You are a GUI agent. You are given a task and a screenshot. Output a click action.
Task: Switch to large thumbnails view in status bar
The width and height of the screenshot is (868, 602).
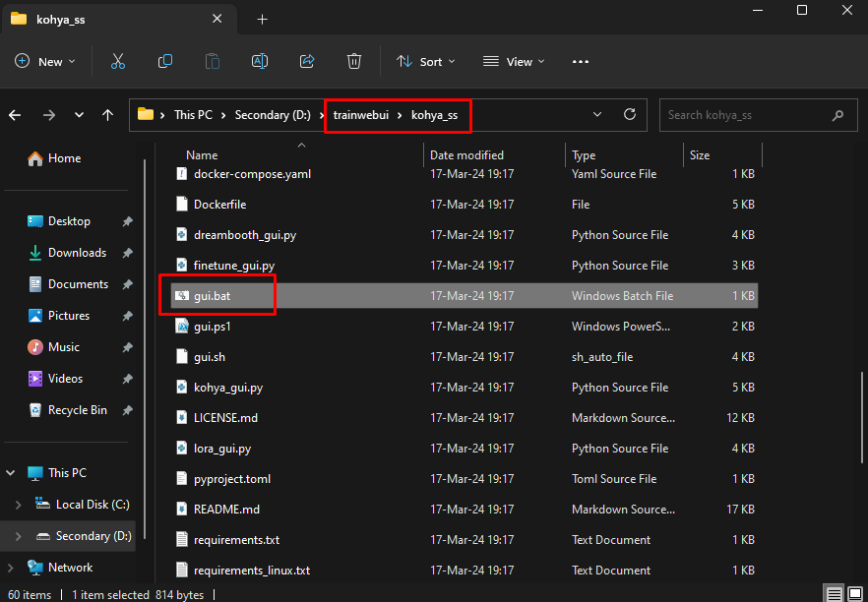click(x=853, y=594)
